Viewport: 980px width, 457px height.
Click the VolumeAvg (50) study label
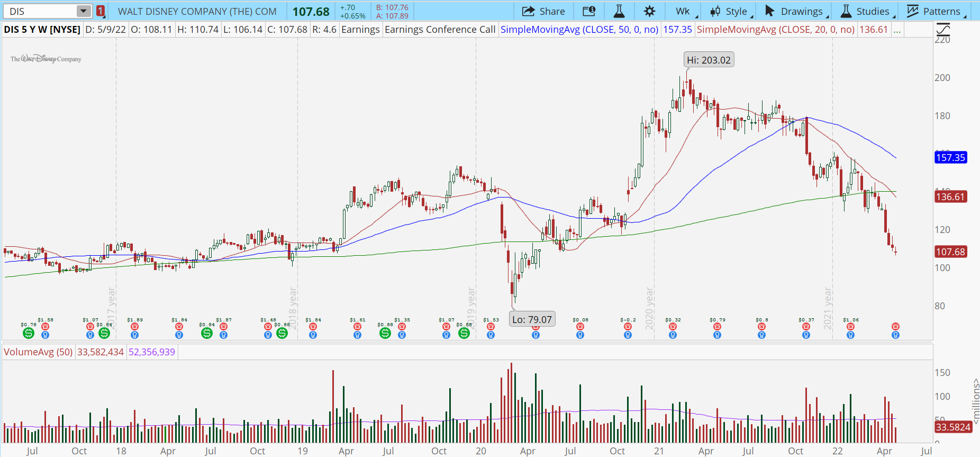click(x=38, y=352)
